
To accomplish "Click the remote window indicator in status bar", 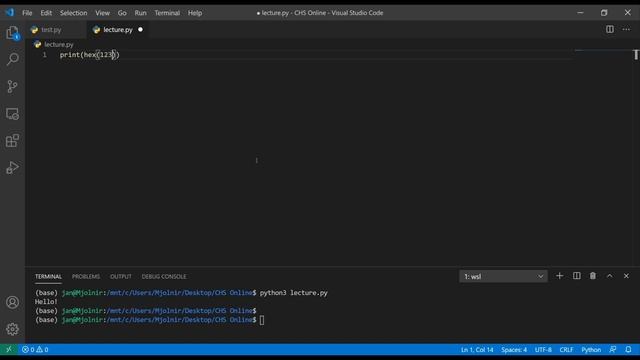I will pyautogui.click(x=9, y=349).
